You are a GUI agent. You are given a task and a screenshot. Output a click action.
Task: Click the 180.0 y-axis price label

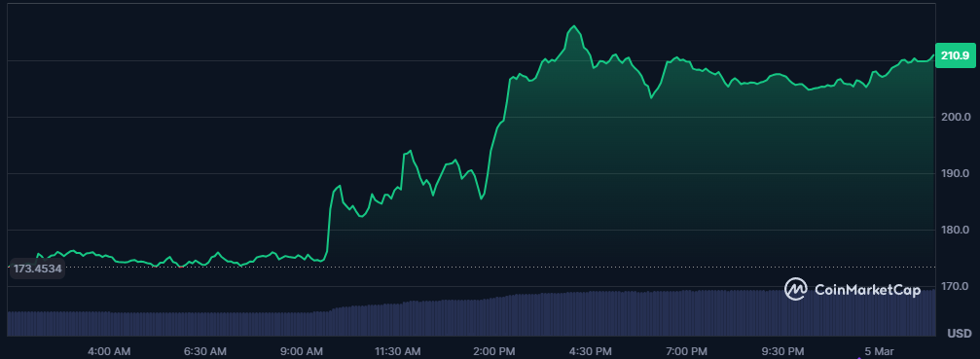point(957,231)
